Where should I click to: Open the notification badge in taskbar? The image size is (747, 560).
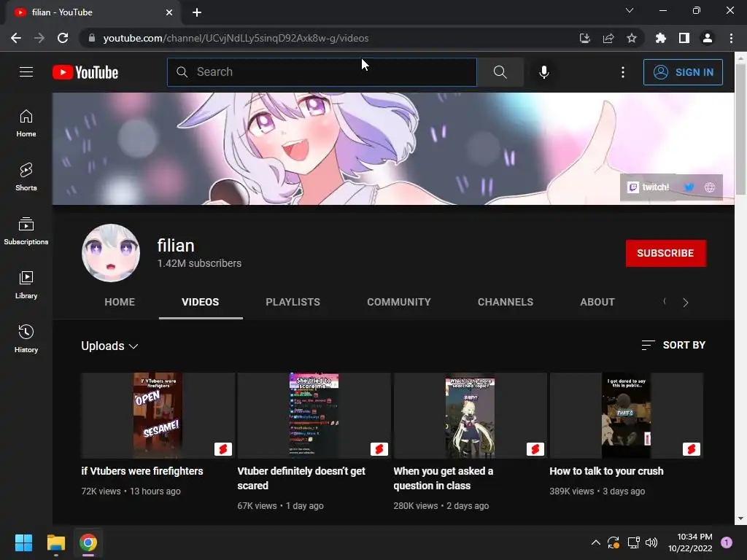pyautogui.click(x=727, y=542)
